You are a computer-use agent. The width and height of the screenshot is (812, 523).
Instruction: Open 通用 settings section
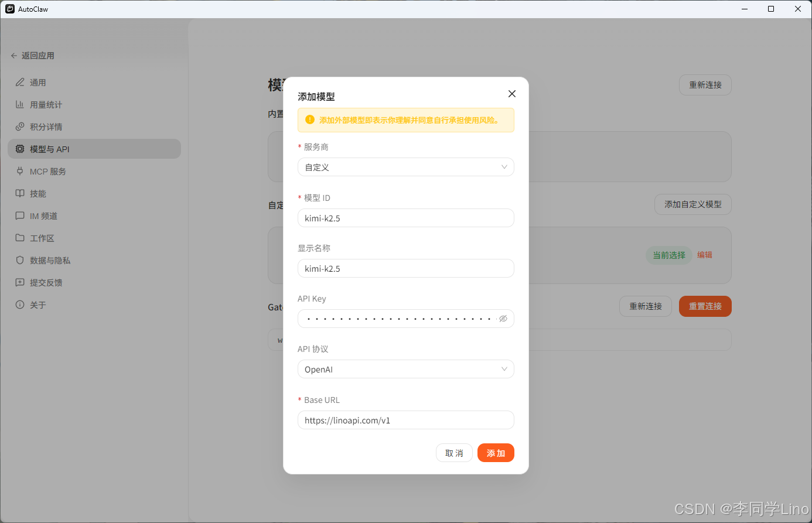(94, 83)
